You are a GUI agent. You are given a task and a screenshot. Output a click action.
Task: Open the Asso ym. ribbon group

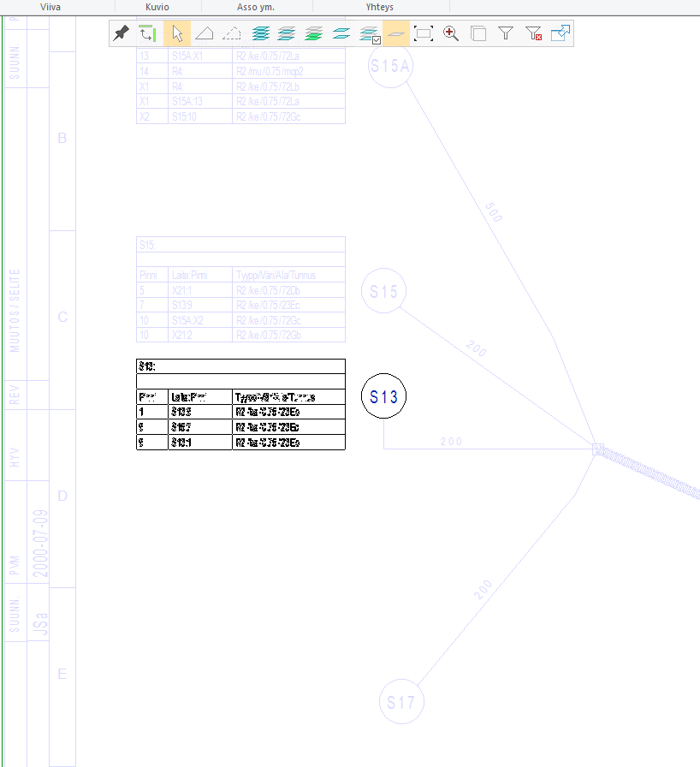[256, 7]
